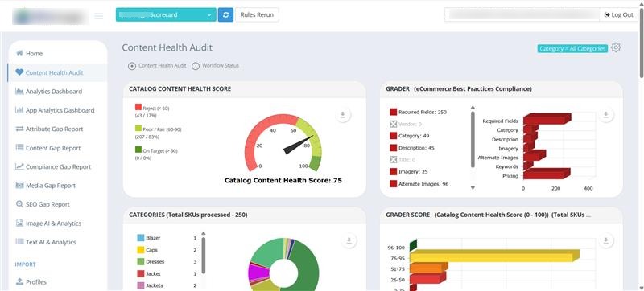The height and width of the screenshot is (291, 644).
Task: Open the Scorecard dropdown
Action: (x=166, y=14)
